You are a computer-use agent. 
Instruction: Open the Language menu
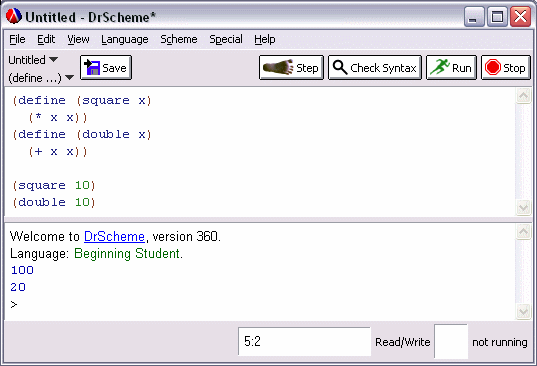click(x=125, y=39)
